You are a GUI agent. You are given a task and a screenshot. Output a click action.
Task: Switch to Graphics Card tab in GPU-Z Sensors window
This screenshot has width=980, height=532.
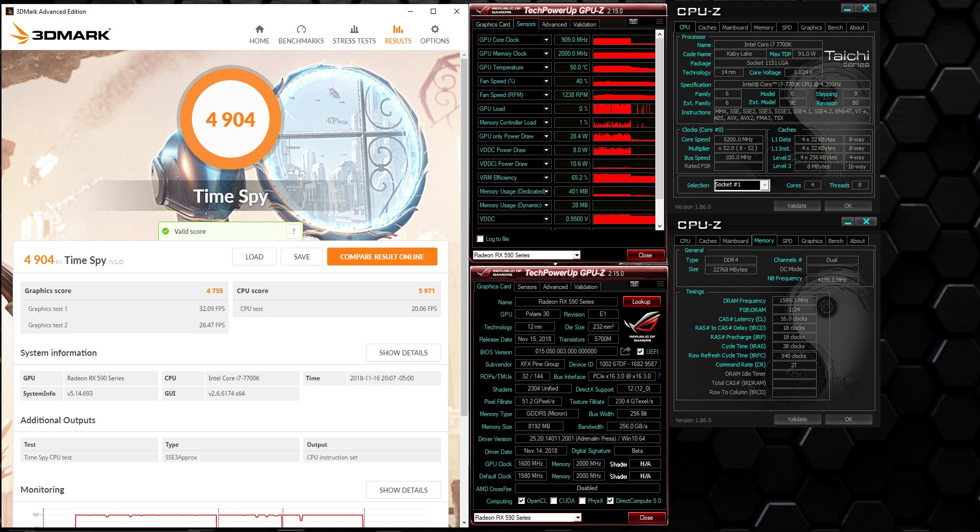[x=493, y=25]
